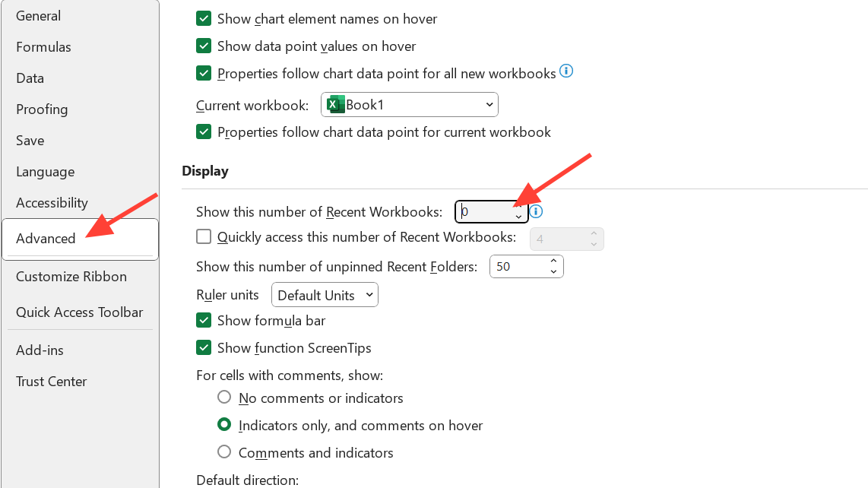Viewport: 868px width, 488px height.
Task: Increase unpinned Recent Folders spinner value
Action: point(553,261)
